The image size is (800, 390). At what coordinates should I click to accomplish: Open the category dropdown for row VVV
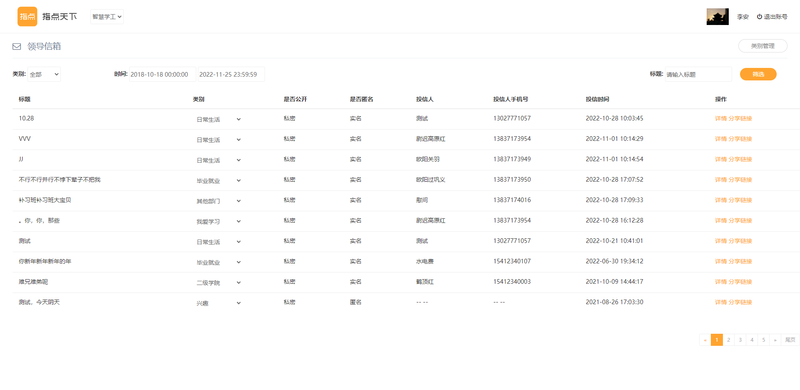(218, 140)
